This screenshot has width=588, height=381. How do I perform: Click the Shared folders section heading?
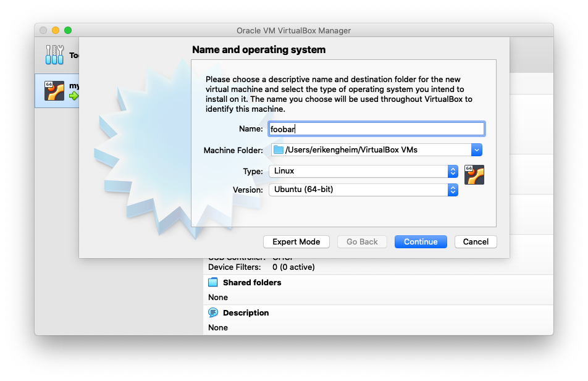click(252, 282)
